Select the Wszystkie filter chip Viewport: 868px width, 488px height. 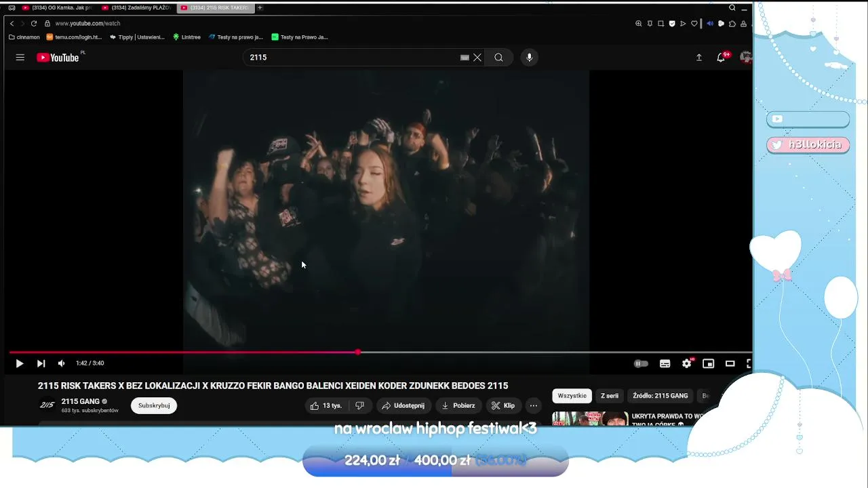tap(572, 396)
